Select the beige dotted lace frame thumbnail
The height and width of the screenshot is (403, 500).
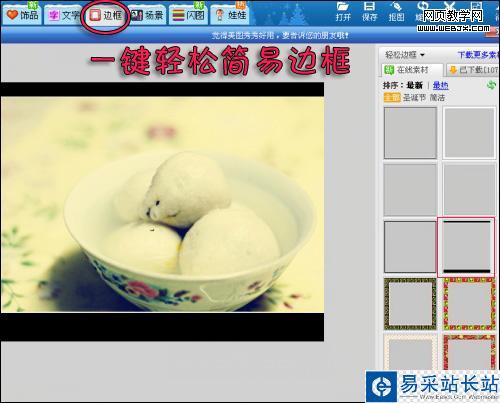(410, 352)
